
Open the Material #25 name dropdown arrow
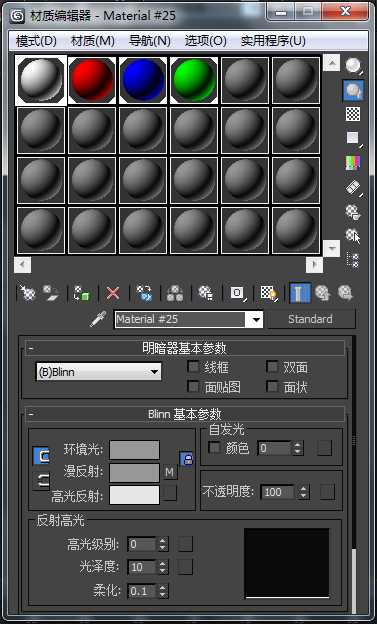point(255,320)
